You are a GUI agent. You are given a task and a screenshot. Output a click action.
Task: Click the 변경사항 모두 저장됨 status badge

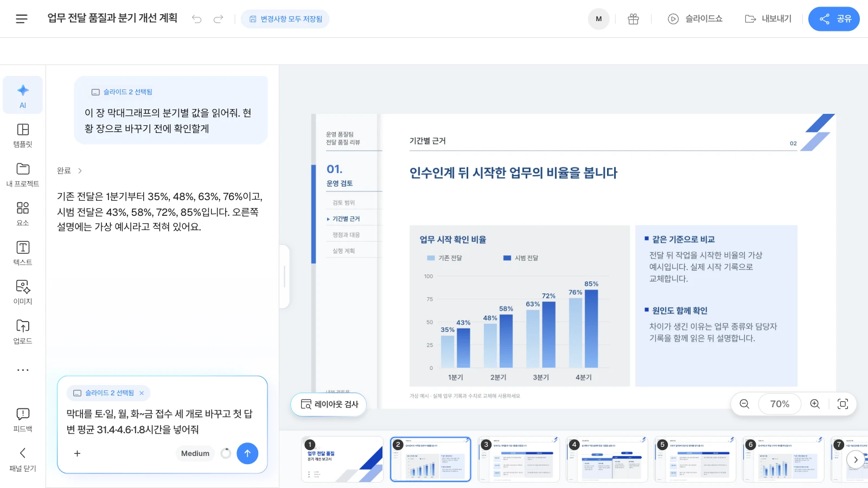click(285, 19)
